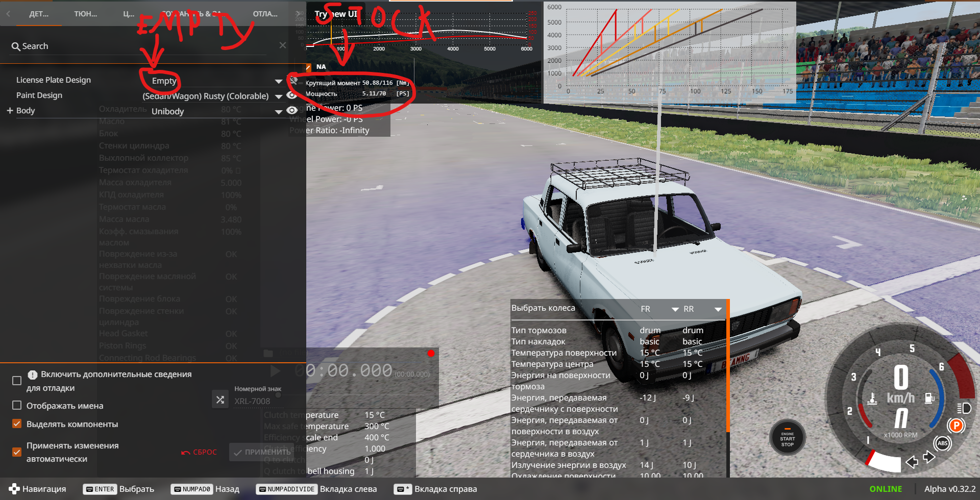The height and width of the screenshot is (500, 980).
Task: Clear the search with the X icon
Action: 282,45
